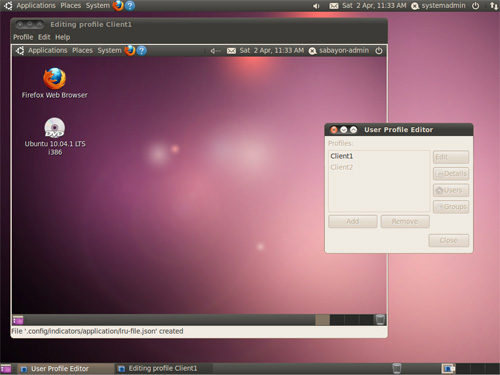Open the mail envelope indicator in the top panel

(334, 6)
